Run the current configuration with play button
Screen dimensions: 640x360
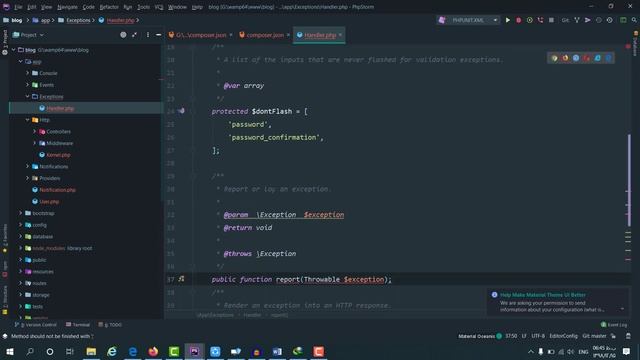508,20
